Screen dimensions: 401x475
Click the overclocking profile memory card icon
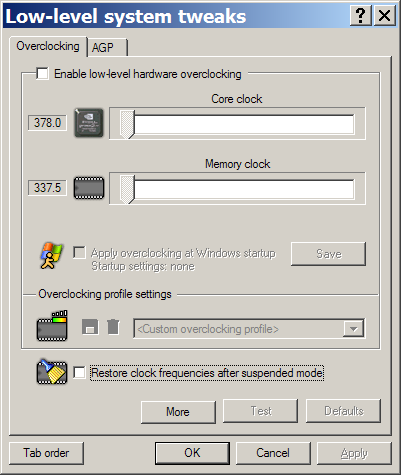[52, 326]
